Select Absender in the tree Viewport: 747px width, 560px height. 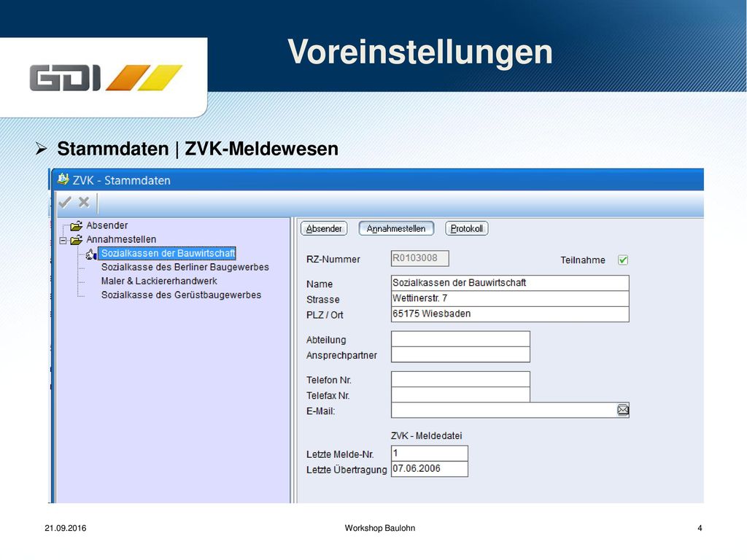tap(107, 225)
